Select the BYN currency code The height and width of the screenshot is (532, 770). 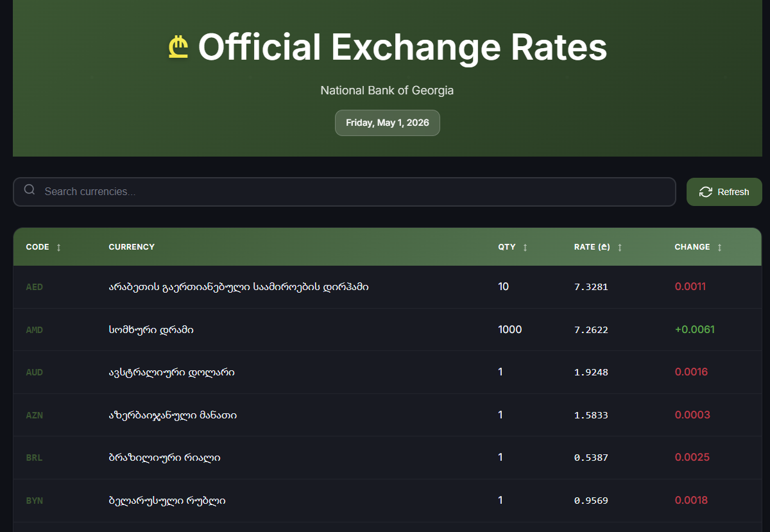(35, 501)
